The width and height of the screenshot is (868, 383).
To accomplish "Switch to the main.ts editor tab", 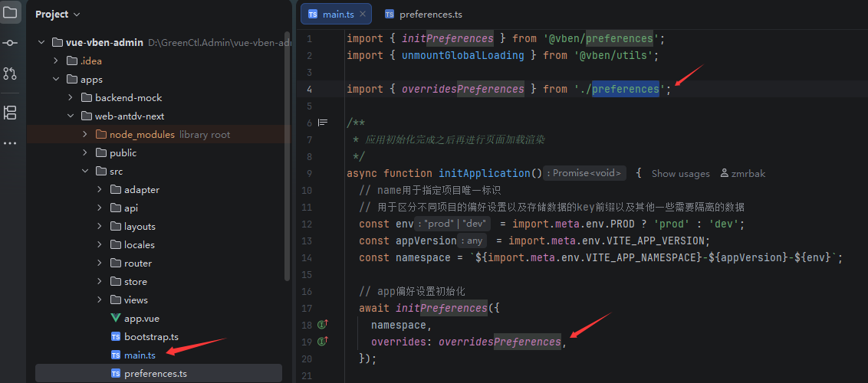I will (338, 15).
